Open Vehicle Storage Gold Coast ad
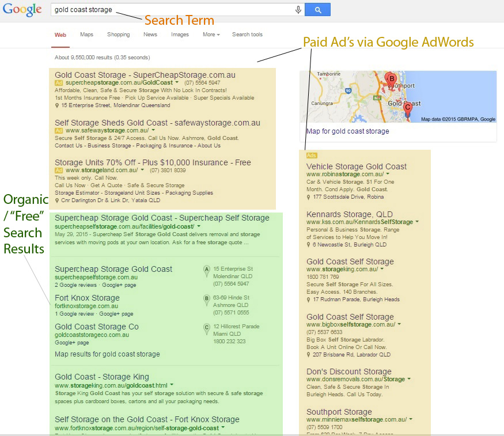This screenshot has height=436, width=504. click(357, 166)
